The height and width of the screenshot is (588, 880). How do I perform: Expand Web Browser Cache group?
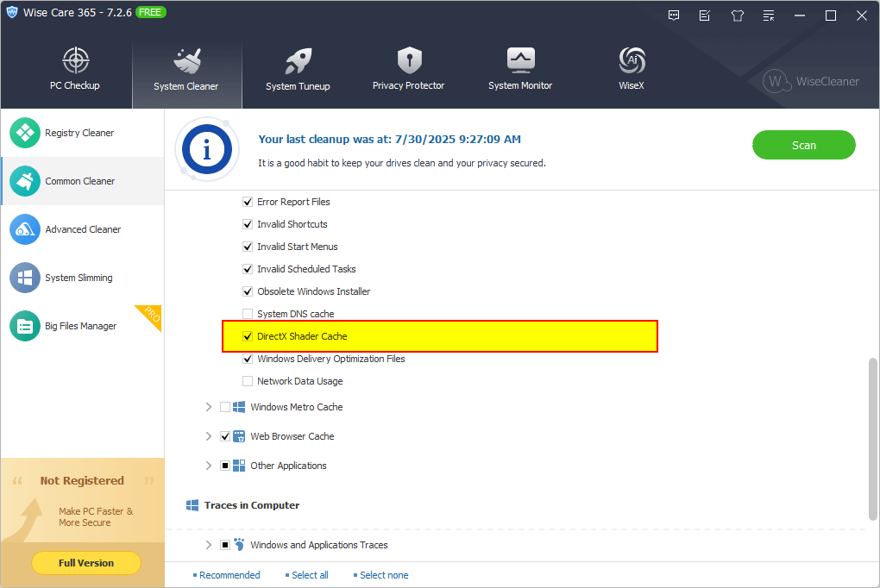tap(208, 436)
